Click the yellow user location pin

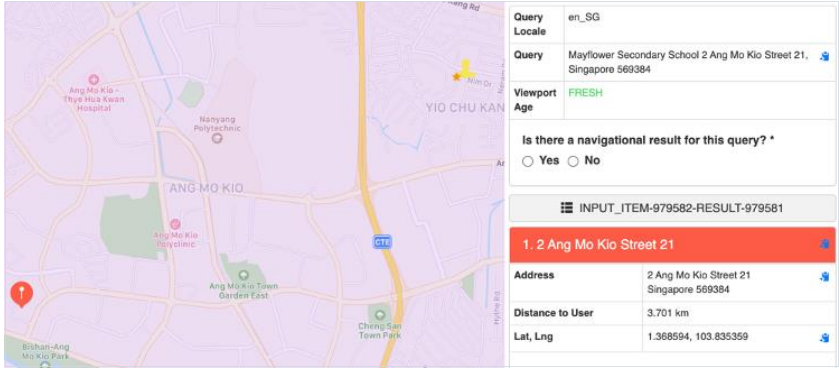pyautogui.click(x=467, y=69)
